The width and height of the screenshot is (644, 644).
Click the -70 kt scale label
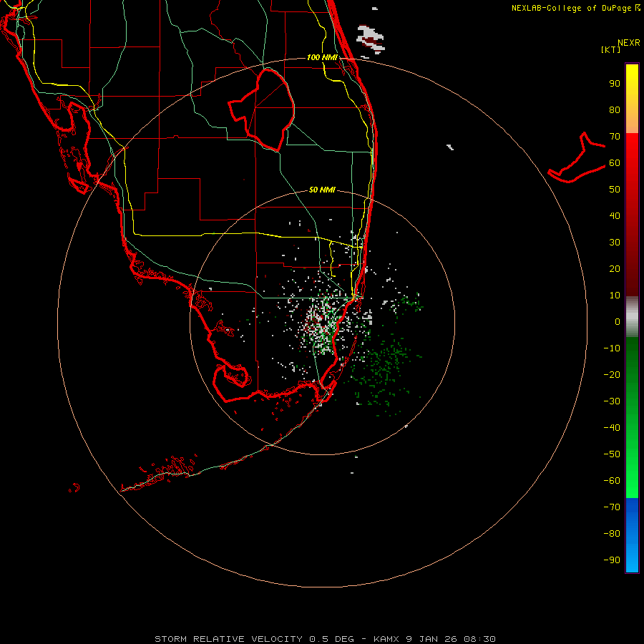pyautogui.click(x=612, y=507)
